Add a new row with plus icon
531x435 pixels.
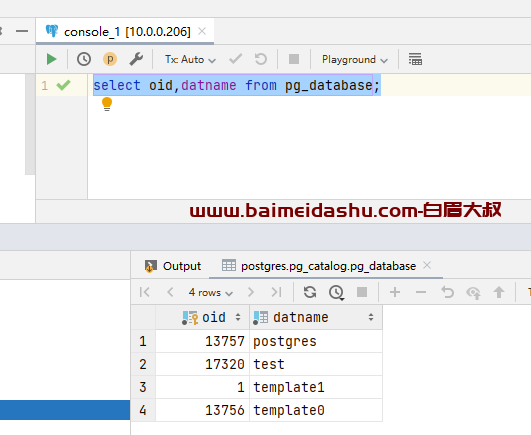pyautogui.click(x=395, y=292)
